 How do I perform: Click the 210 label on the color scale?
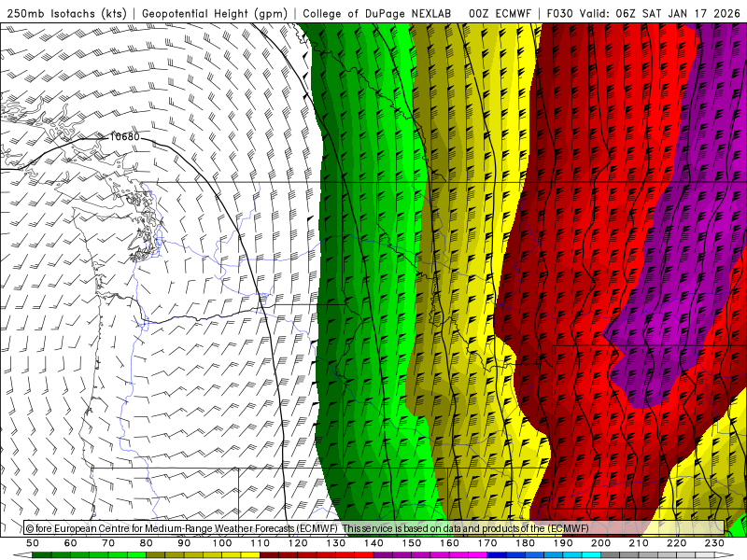tap(640, 543)
